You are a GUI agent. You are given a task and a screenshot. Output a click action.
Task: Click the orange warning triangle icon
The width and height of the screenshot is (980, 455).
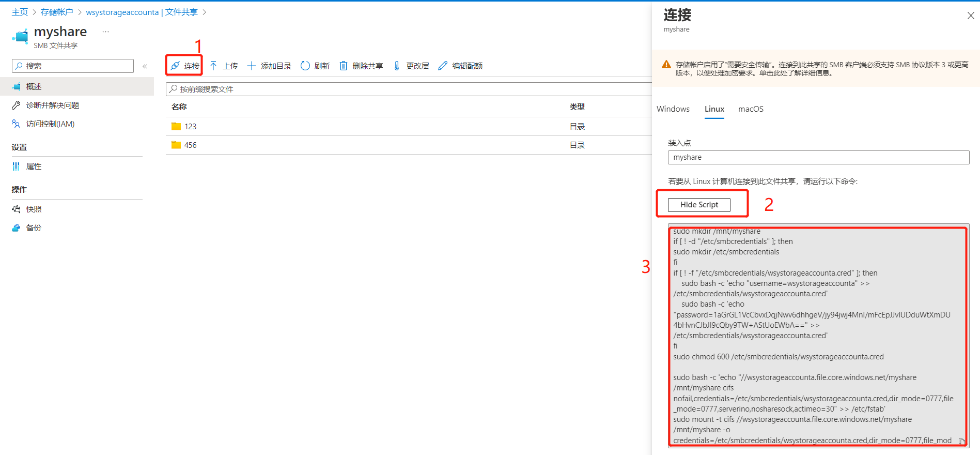(x=666, y=65)
